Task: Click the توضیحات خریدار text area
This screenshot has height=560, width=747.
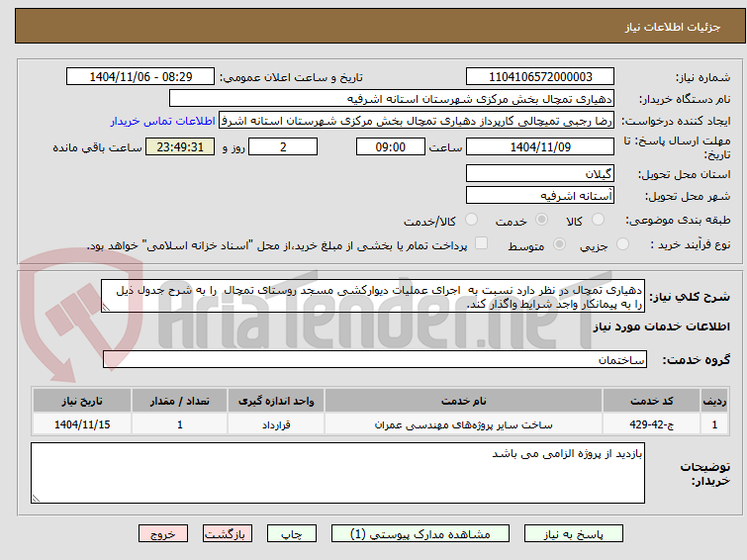Action: pos(337,473)
